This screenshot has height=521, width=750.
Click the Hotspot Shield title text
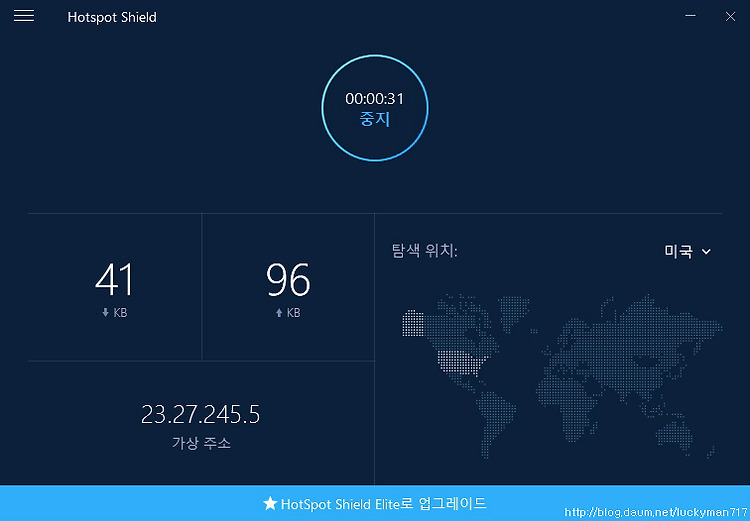[112, 17]
